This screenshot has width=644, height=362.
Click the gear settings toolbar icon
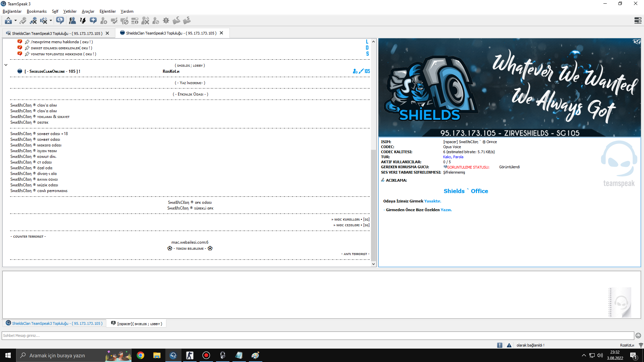(x=166, y=21)
